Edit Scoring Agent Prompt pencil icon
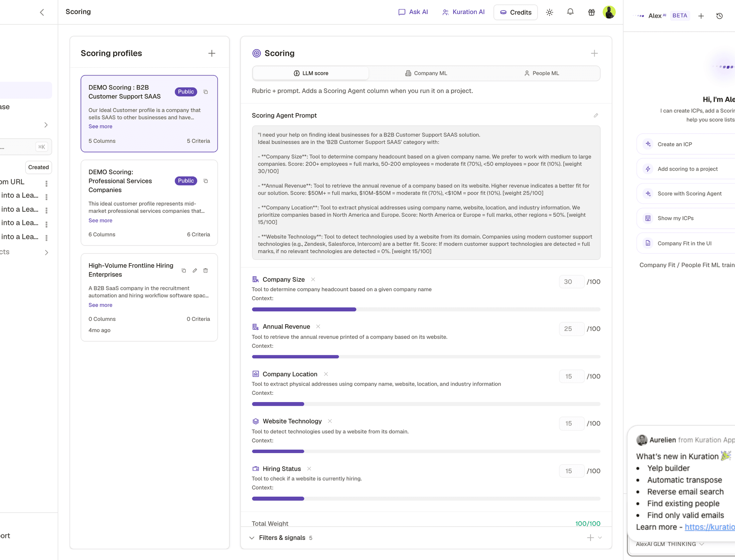 (x=596, y=116)
